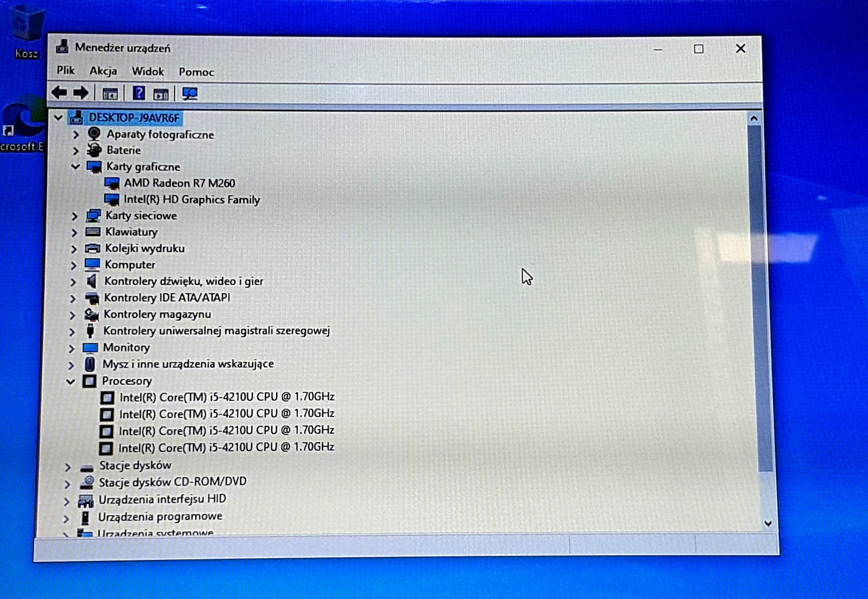Select the first i5-4210U CPU entry
Screen dimensions: 868x599
coord(227,397)
